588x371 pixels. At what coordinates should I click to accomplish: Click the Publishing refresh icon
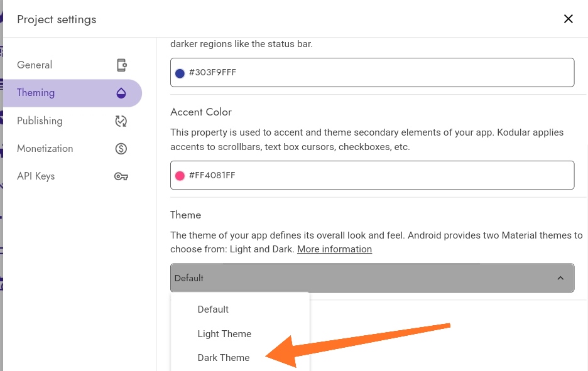[121, 121]
